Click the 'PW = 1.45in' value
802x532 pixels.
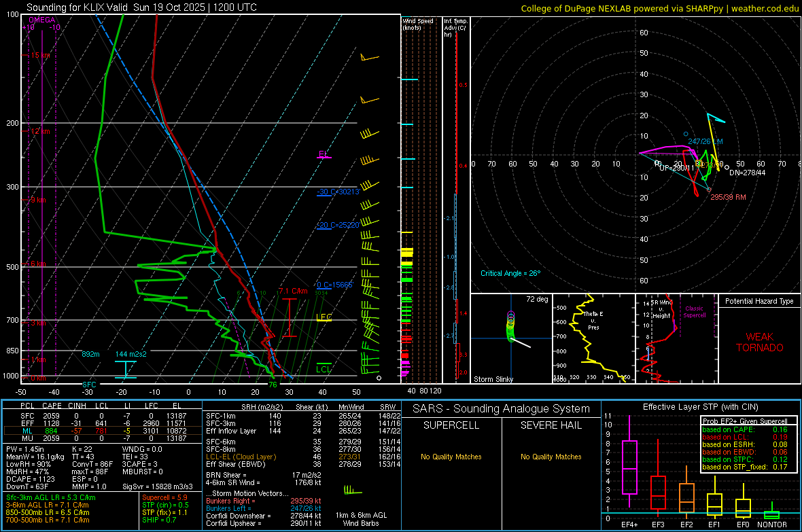(x=25, y=449)
